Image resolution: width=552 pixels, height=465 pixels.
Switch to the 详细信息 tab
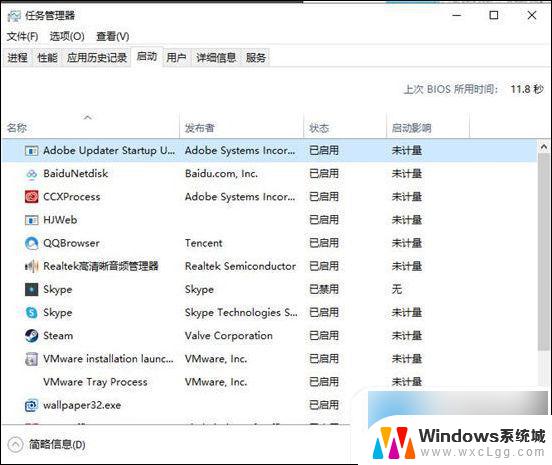[216, 57]
